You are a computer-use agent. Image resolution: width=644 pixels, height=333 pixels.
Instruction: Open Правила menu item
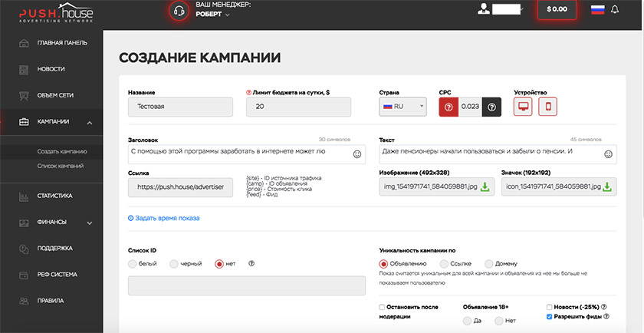point(51,301)
